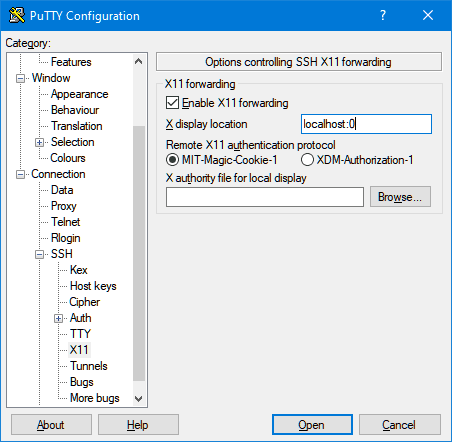Viewport: 452px width, 442px height.
Task: Open Host keys settings
Action: [93, 286]
